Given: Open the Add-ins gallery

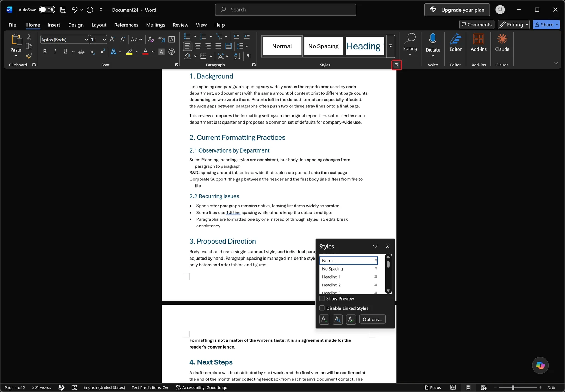Looking at the screenshot, I should click(x=478, y=43).
